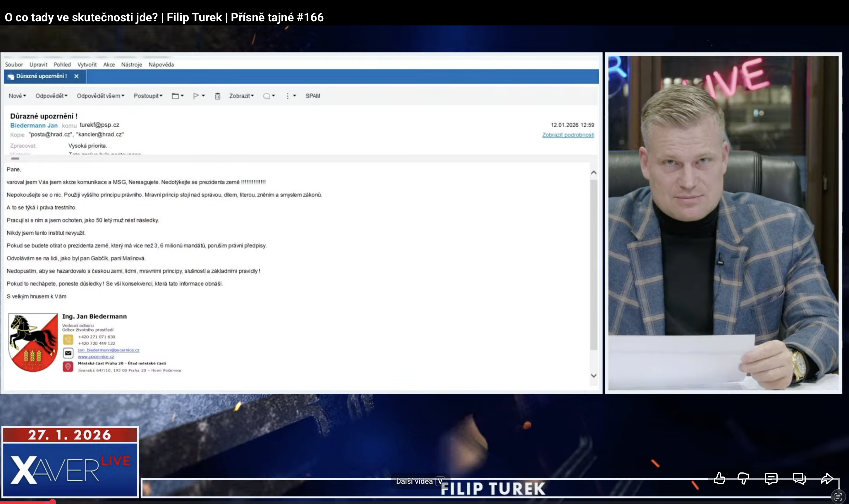
Task: Close the Důrazné upozornění tab
Action: [x=76, y=76]
